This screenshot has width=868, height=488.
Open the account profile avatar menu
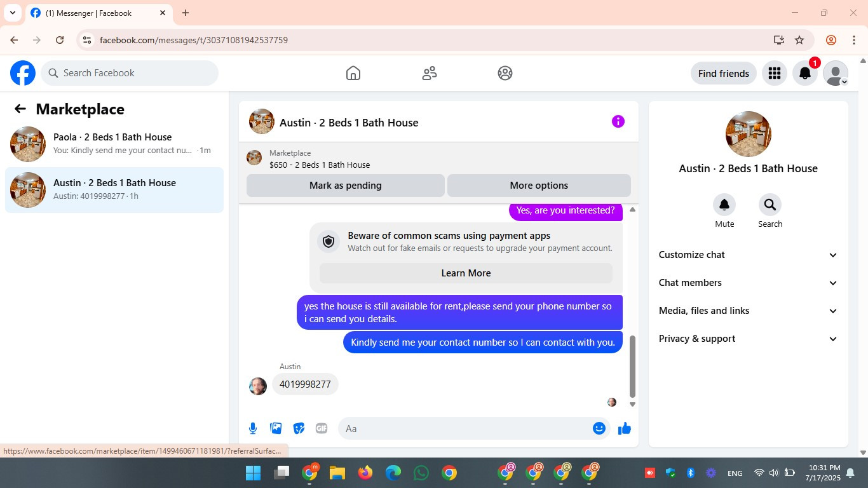pos(836,73)
